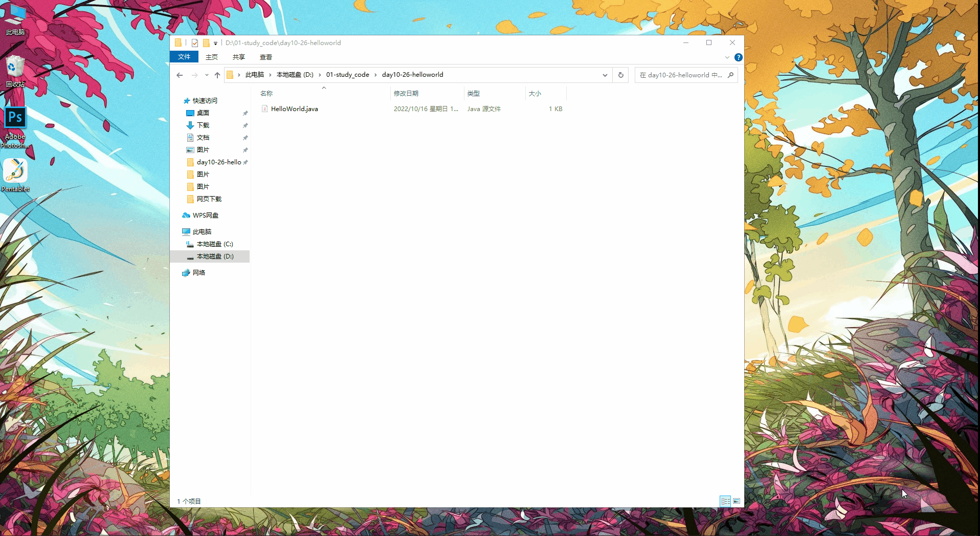Select 本地磁盘 (C:) drive
The width and height of the screenshot is (980, 536).
[215, 244]
